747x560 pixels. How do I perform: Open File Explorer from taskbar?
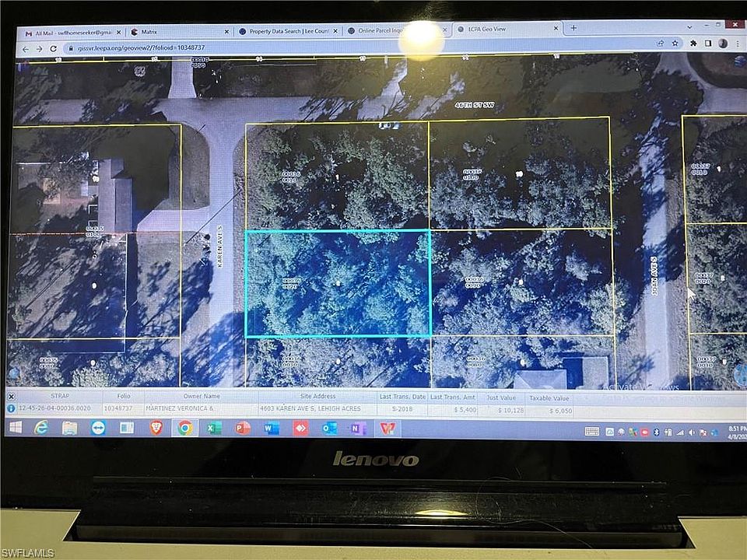coord(69,428)
